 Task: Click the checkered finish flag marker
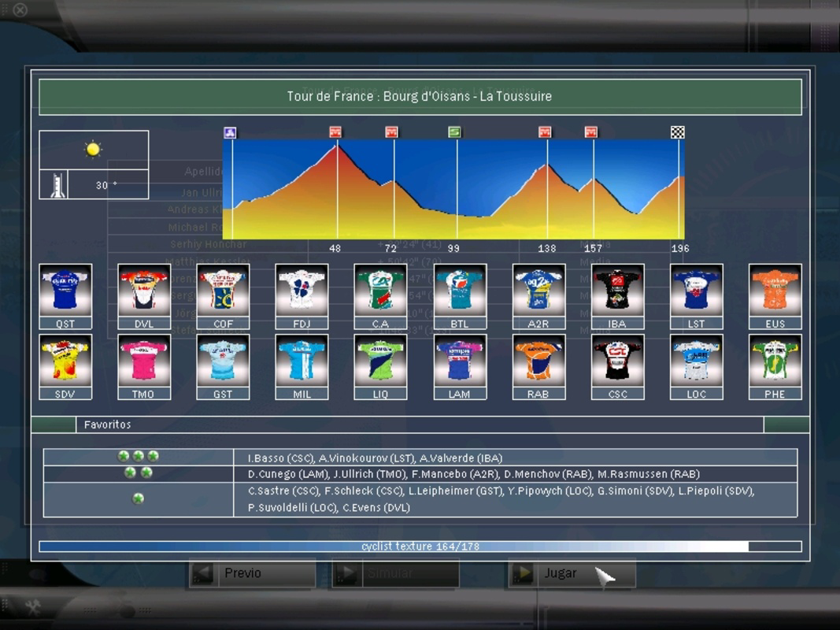678,132
